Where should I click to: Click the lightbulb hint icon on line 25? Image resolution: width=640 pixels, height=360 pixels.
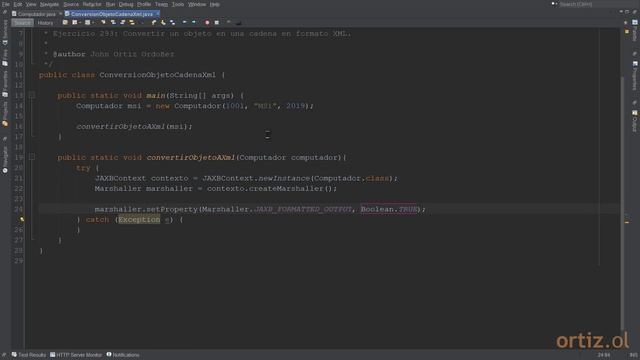(22, 219)
